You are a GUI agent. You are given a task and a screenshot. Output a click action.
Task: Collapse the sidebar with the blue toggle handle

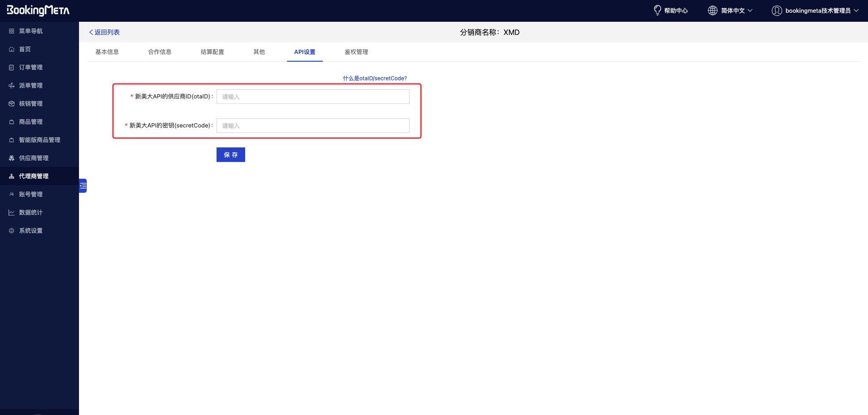click(83, 186)
